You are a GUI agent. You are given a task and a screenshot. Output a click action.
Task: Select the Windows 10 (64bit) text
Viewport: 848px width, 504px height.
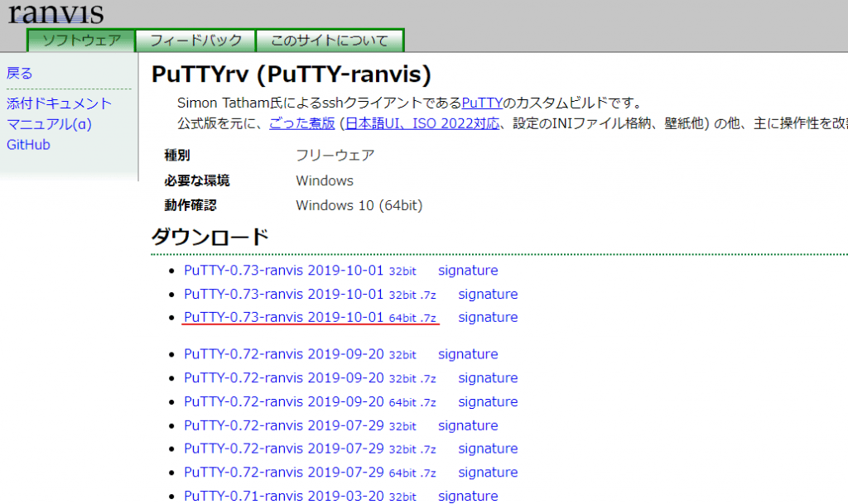(x=359, y=205)
